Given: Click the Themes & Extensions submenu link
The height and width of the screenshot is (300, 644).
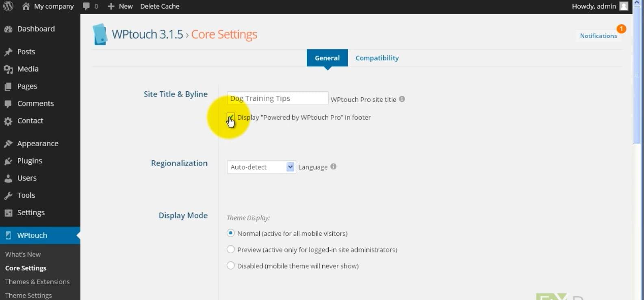Looking at the screenshot, I should (37, 282).
